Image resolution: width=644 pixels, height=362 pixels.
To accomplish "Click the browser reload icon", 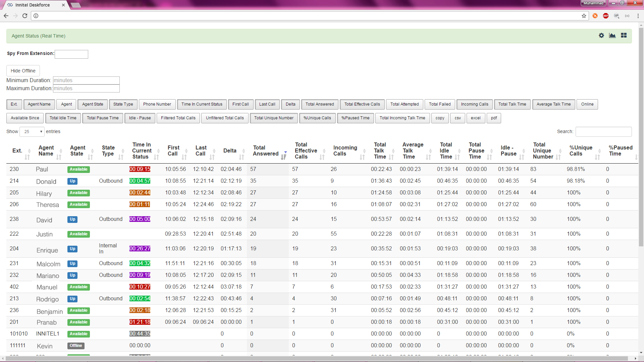I will coord(25,16).
